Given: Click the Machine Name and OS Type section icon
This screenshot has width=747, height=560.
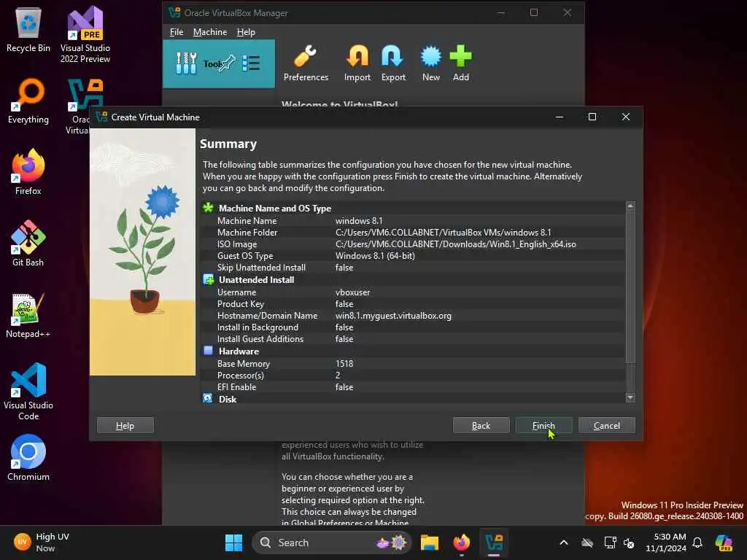Looking at the screenshot, I should 208,208.
